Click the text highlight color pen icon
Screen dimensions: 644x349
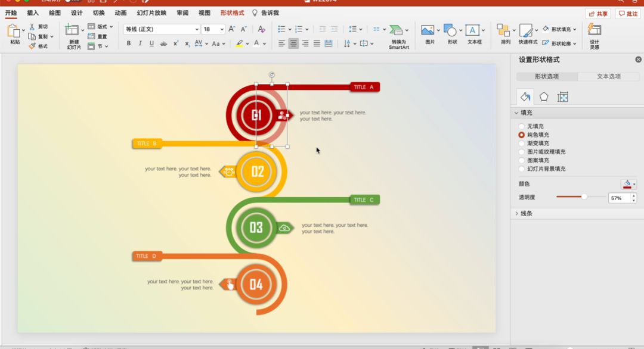[239, 43]
